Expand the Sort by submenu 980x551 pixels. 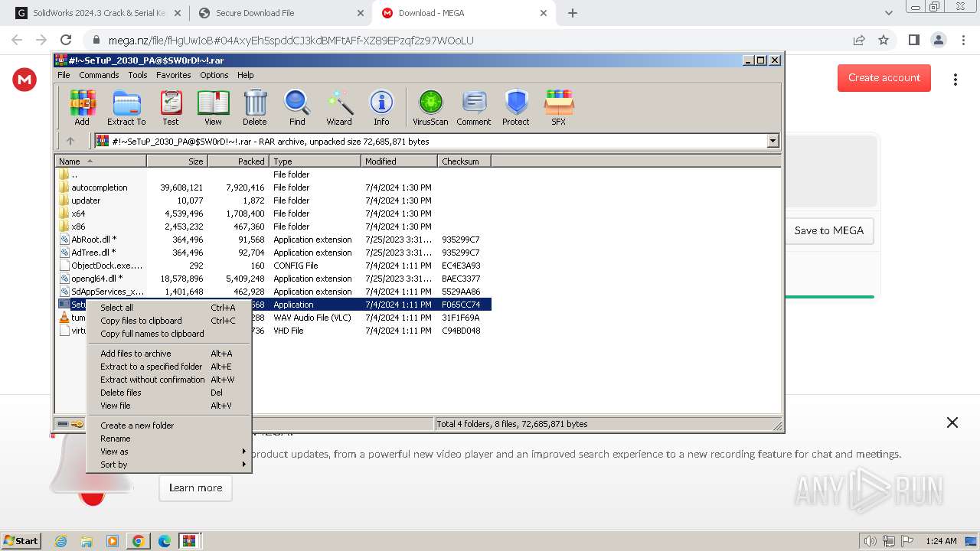tap(169, 465)
